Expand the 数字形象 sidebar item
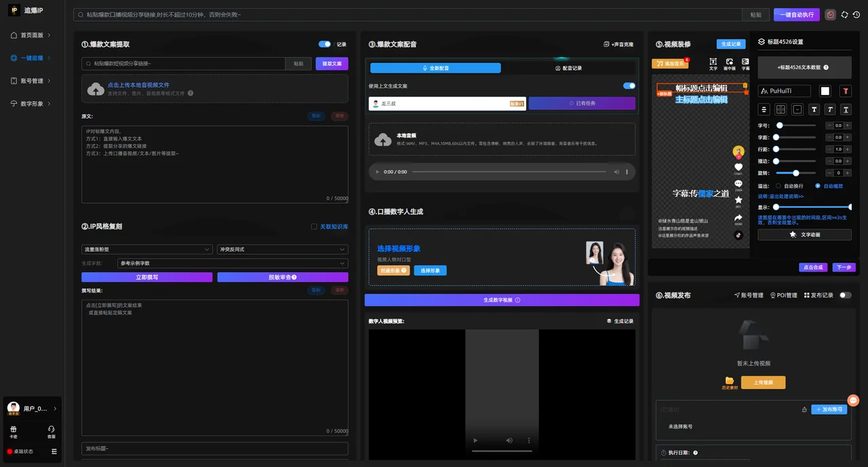The width and height of the screenshot is (868, 467). [x=32, y=104]
